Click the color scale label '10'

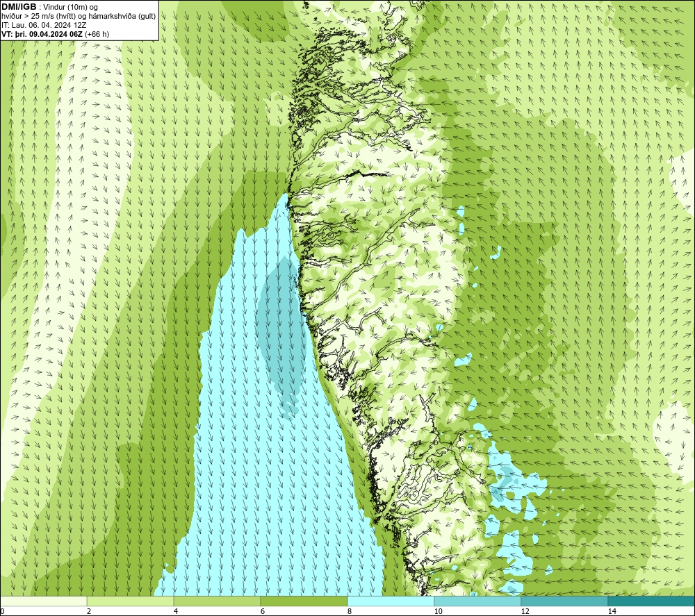pos(439,611)
